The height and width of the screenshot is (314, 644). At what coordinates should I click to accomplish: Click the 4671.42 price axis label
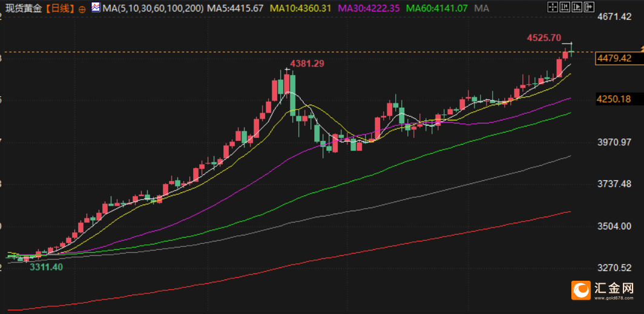click(x=614, y=17)
